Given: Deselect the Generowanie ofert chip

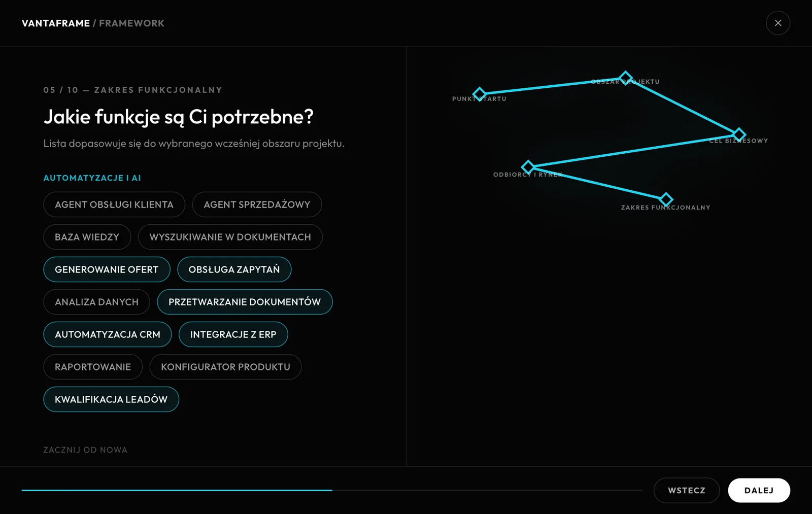Looking at the screenshot, I should (x=107, y=269).
